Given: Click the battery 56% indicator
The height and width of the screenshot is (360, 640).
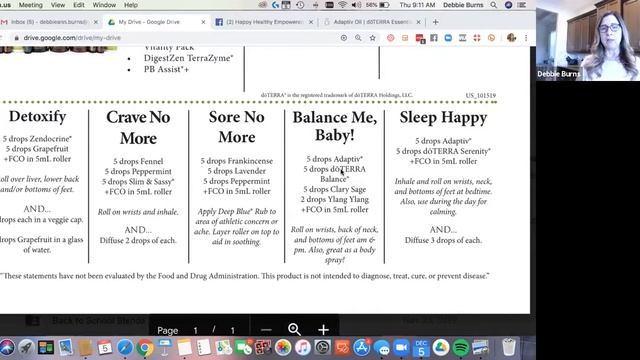Looking at the screenshot, I should [377, 5].
